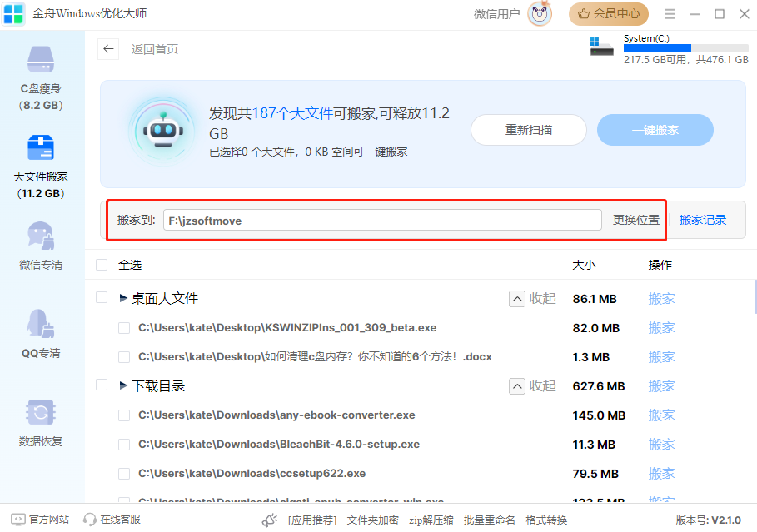Tick the 全选 select-all checkbox
Screen dimensions: 757x532
coord(102,265)
